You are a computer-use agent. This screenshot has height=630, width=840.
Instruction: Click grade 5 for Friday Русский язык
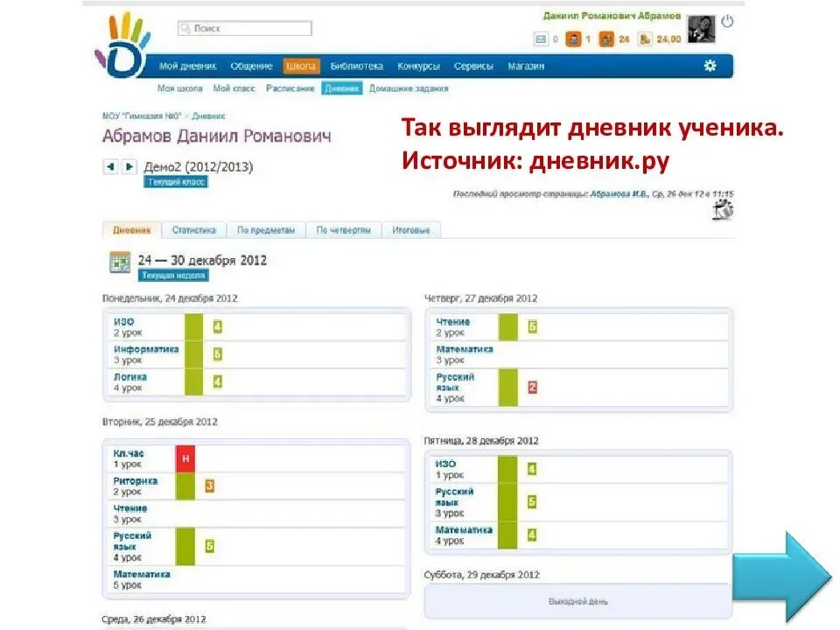pyautogui.click(x=531, y=501)
